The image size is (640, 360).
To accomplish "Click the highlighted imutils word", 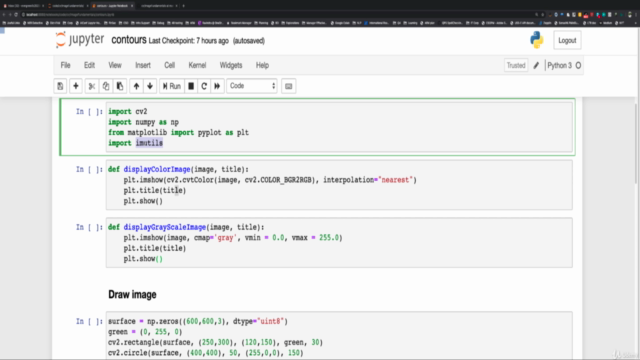I will (149, 143).
